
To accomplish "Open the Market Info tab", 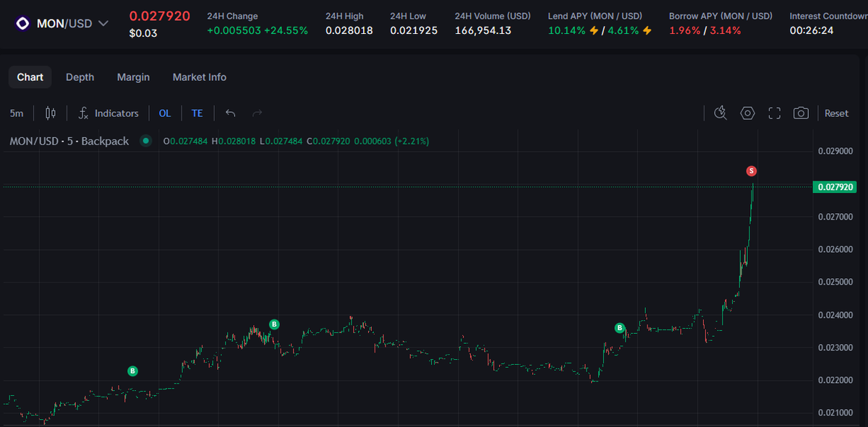I will click(199, 77).
